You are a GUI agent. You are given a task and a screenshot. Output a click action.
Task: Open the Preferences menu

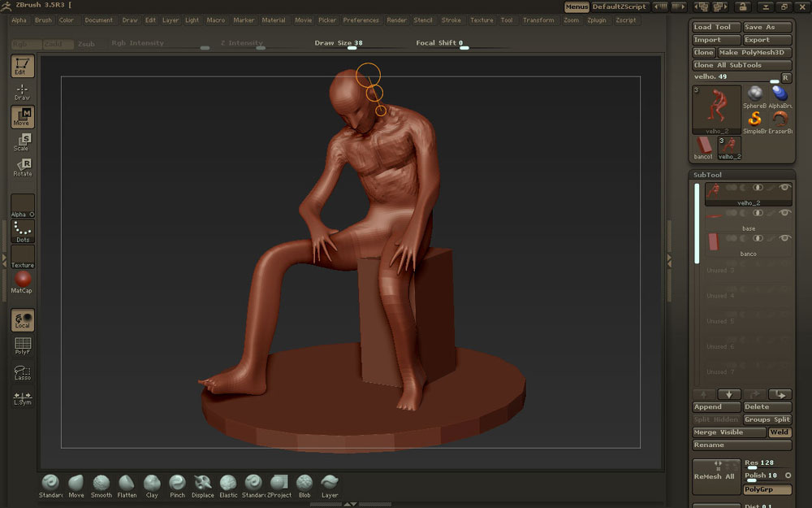coord(361,20)
